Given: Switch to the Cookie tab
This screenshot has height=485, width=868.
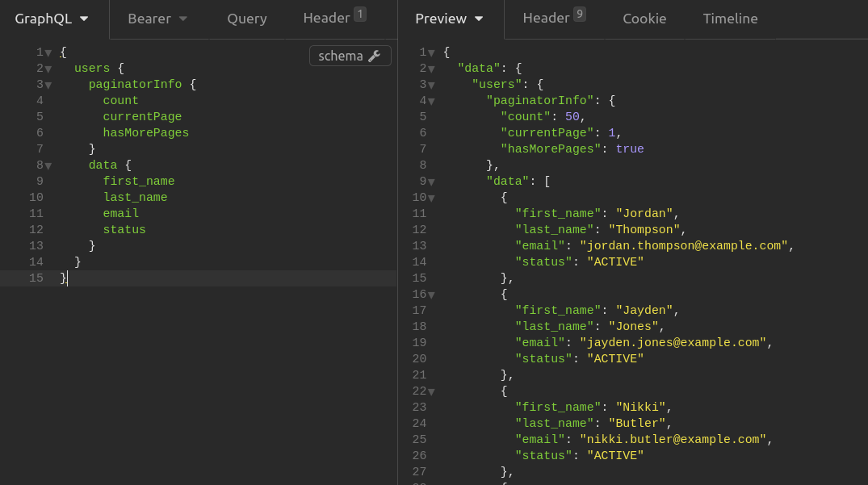Looking at the screenshot, I should [x=644, y=19].
